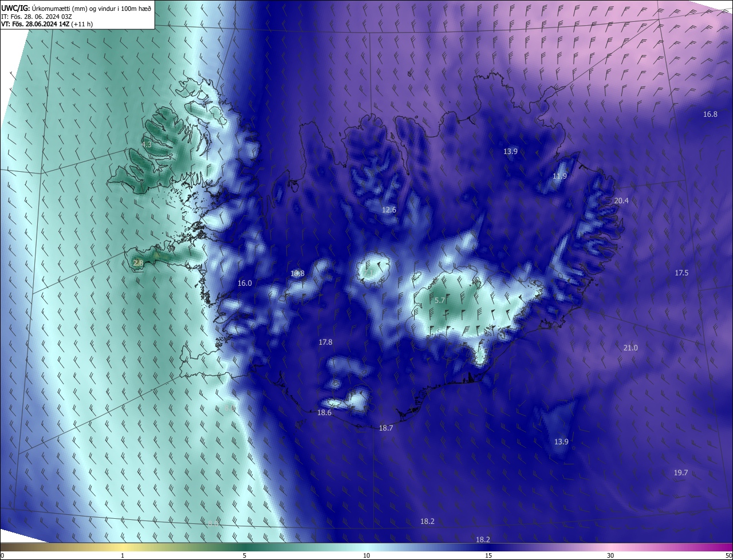Click the value label 21.0
This screenshot has height=560, width=733.
[630, 348]
